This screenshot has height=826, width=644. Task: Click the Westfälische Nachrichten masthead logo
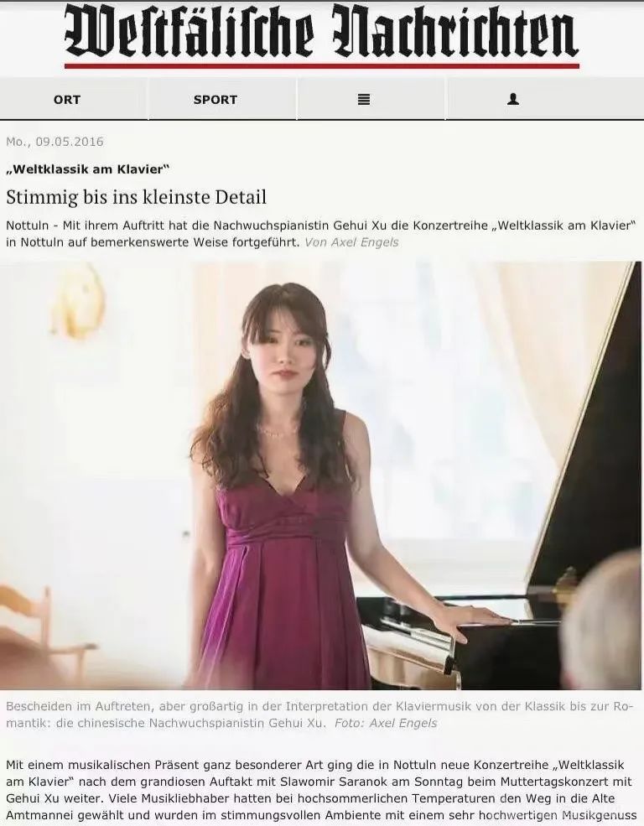point(321,33)
